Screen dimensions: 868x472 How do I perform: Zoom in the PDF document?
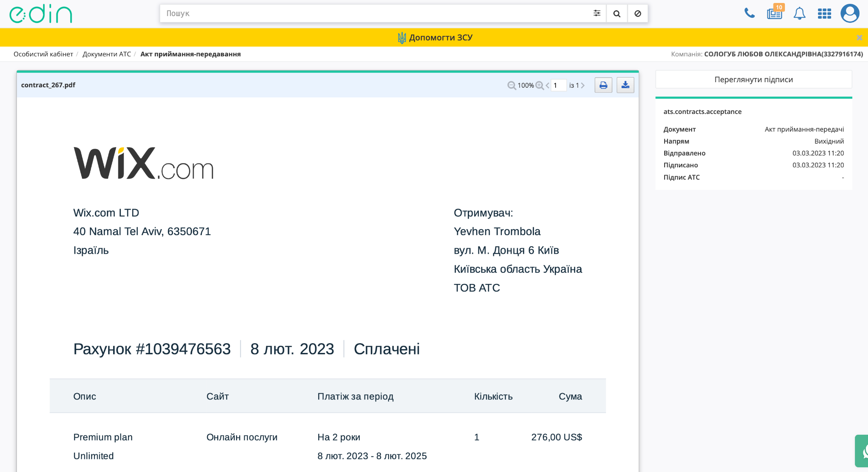[540, 86]
